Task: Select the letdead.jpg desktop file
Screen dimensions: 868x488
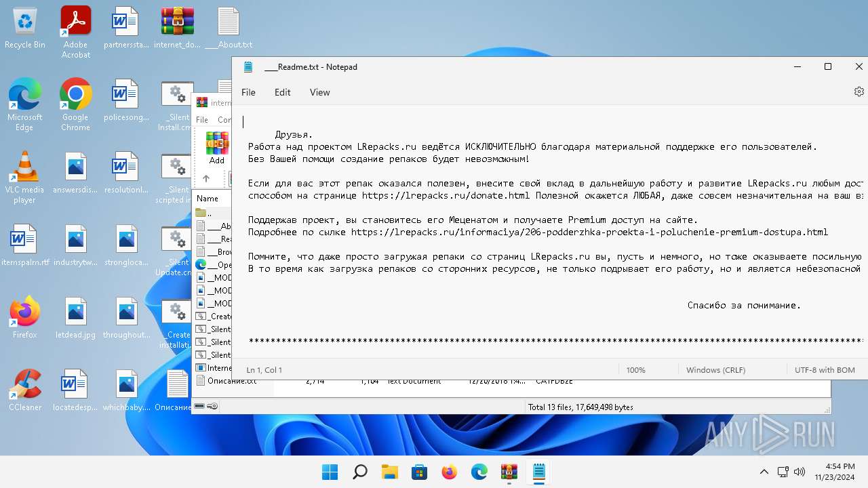Action: tap(76, 317)
